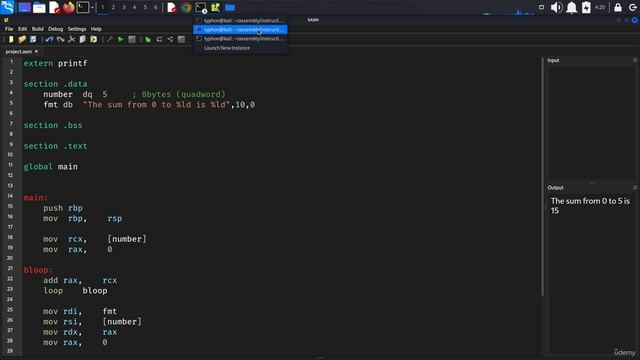Paste from clipboard using the toolbar icon

pos(93,39)
